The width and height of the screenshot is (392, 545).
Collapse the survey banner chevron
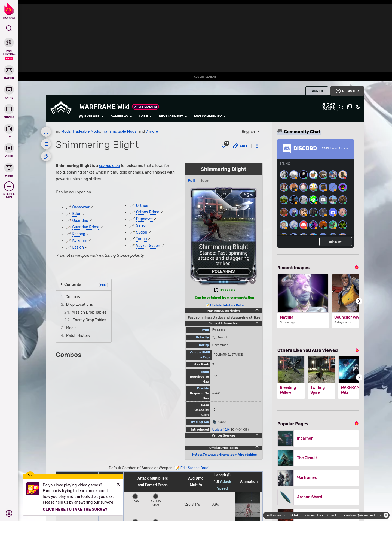click(30, 475)
